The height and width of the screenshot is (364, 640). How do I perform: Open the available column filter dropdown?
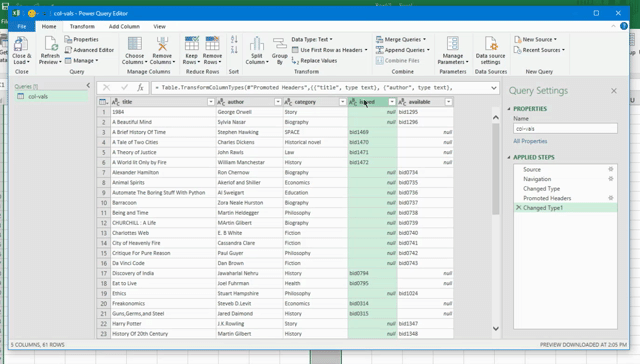pos(449,102)
